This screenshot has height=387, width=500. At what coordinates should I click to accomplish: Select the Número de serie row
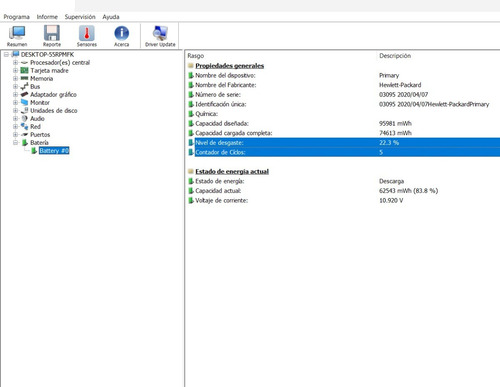coord(343,95)
